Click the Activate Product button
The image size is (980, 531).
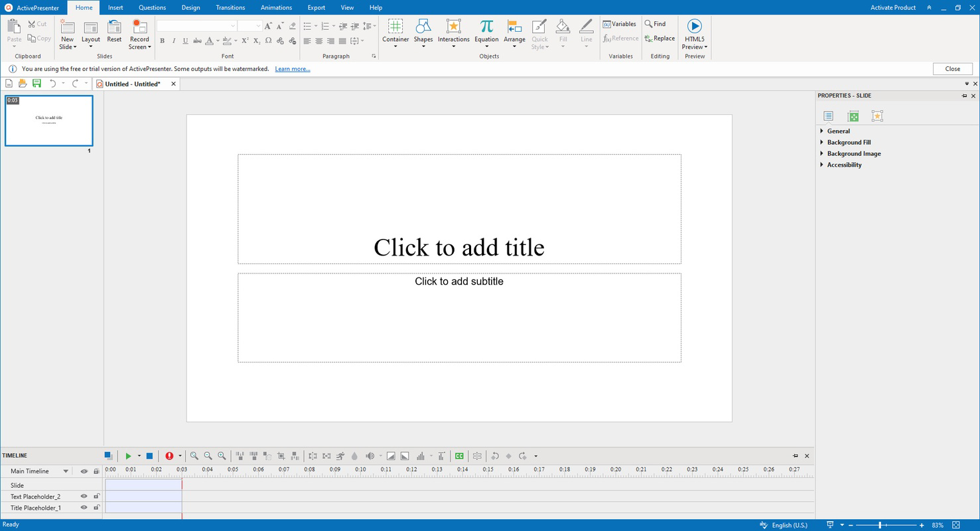point(892,8)
